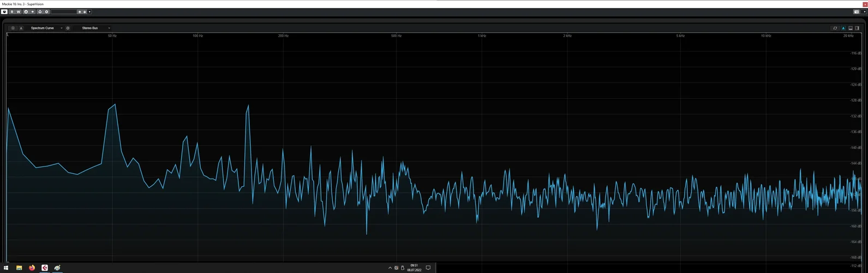Click the copy settings arrow icon
This screenshot has width=868, height=273.
point(33,11)
